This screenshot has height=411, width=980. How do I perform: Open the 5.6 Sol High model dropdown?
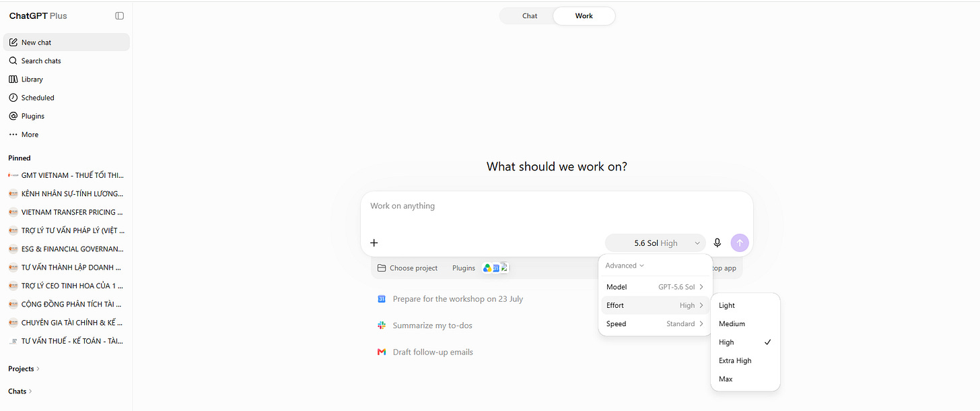[x=656, y=243]
